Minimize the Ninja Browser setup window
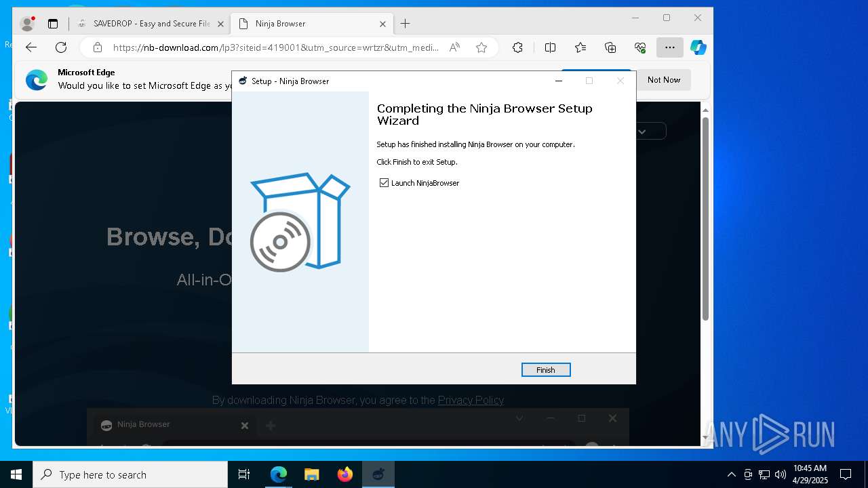The image size is (868, 488). [x=559, y=81]
